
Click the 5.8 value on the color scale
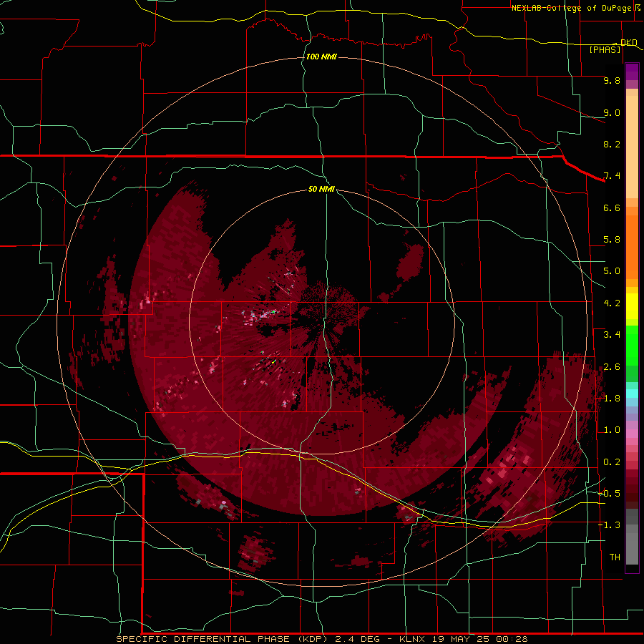pyautogui.click(x=612, y=240)
